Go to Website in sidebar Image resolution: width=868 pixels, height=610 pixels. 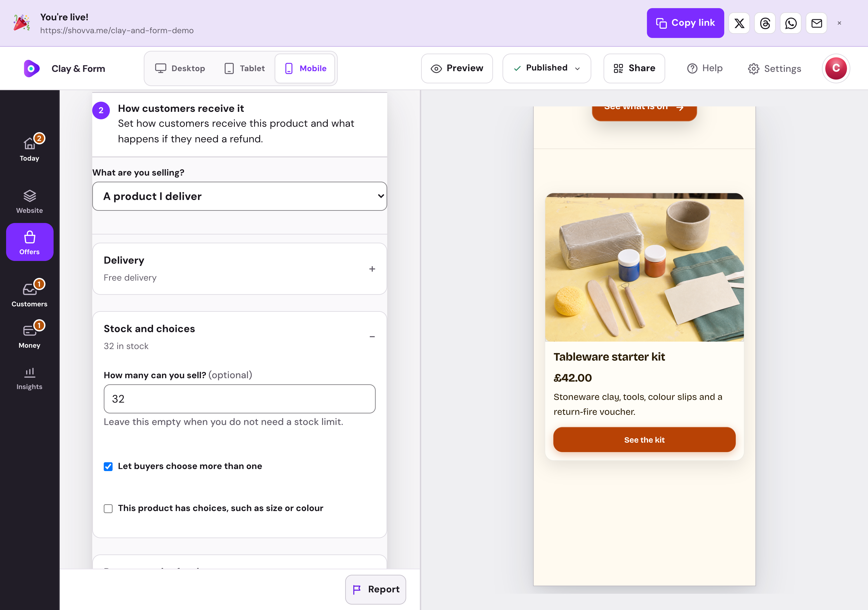(29, 202)
